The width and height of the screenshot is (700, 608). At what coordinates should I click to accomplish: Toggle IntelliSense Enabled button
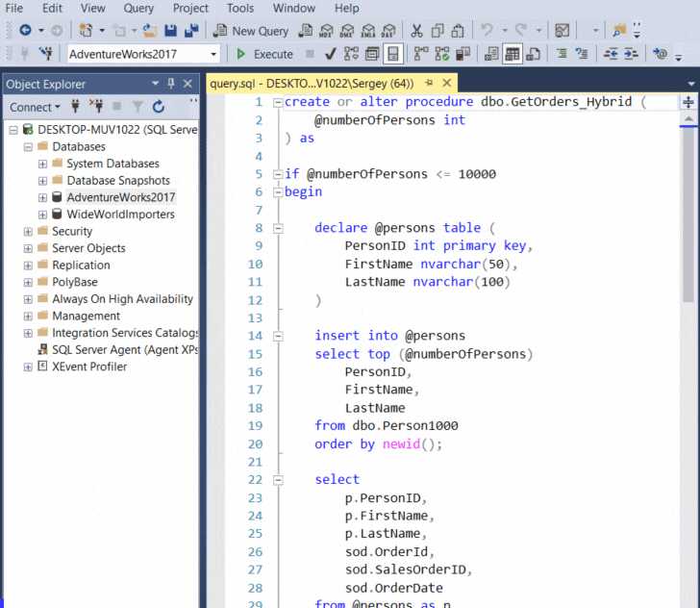click(x=393, y=54)
